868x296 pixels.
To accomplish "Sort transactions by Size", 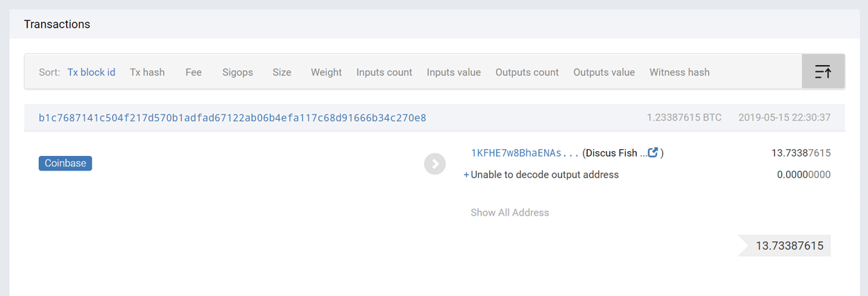I will [x=282, y=72].
